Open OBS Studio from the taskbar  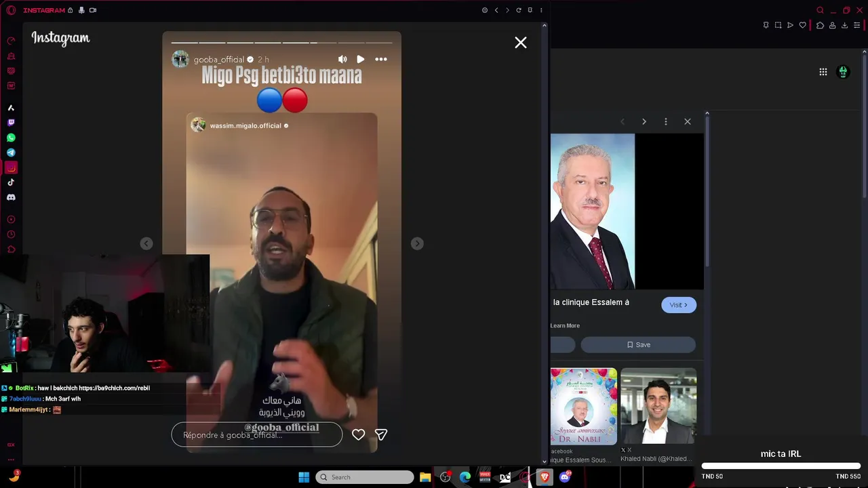446,477
